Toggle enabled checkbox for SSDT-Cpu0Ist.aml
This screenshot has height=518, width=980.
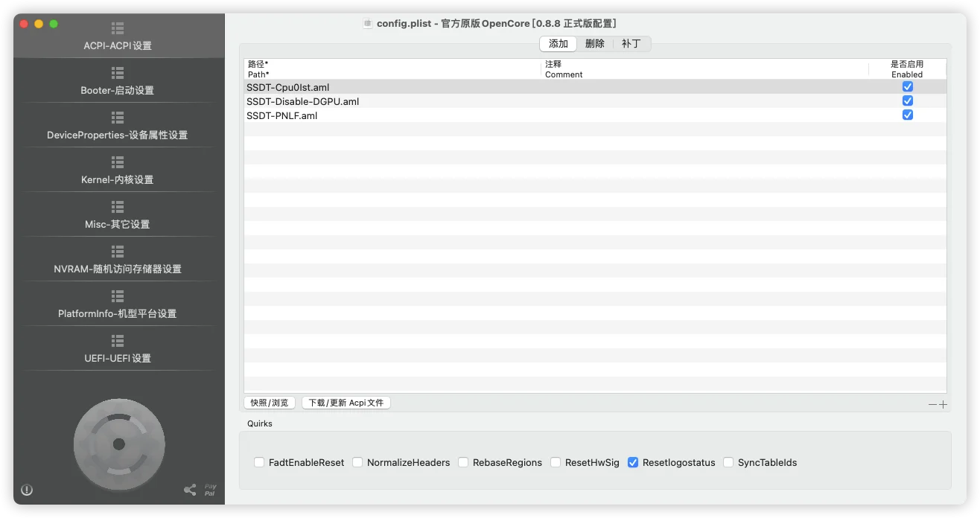pyautogui.click(x=907, y=87)
